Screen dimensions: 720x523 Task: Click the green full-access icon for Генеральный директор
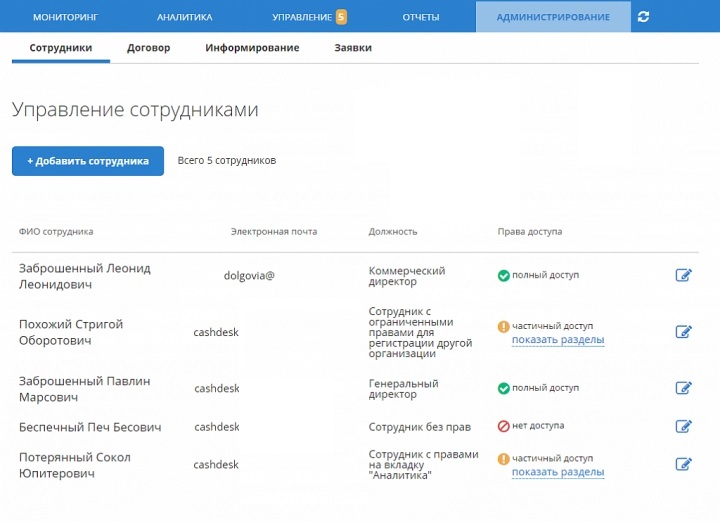click(504, 388)
